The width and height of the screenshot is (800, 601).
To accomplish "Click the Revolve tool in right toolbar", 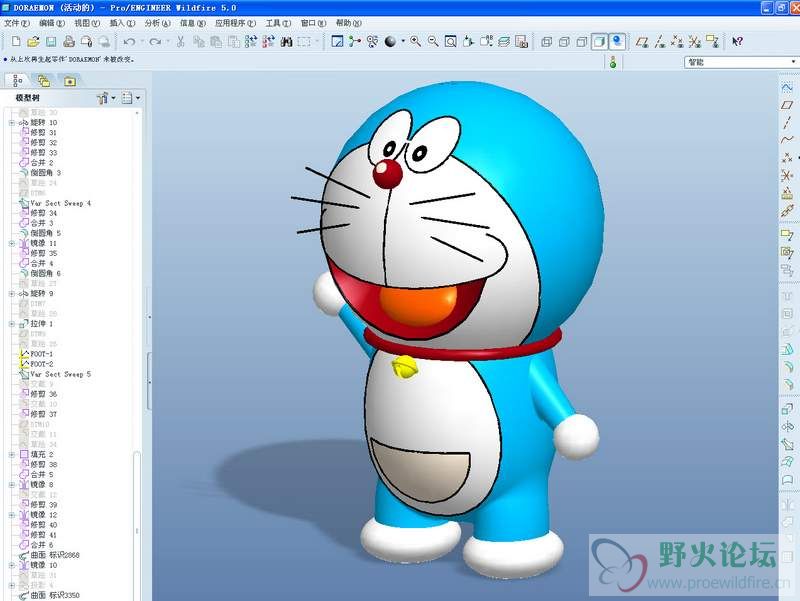I will [787, 427].
